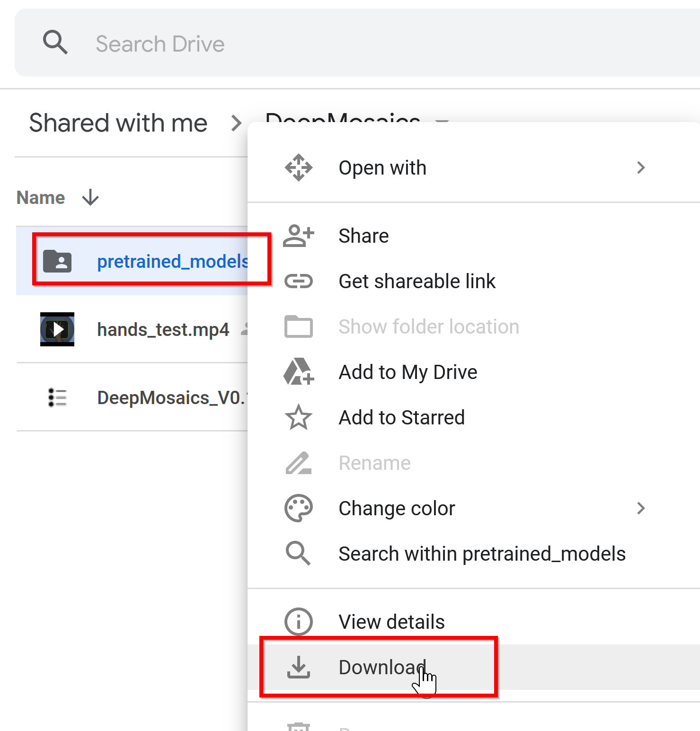Image resolution: width=700 pixels, height=731 pixels.
Task: Choose Search within pretrained_models
Action: [x=482, y=554]
